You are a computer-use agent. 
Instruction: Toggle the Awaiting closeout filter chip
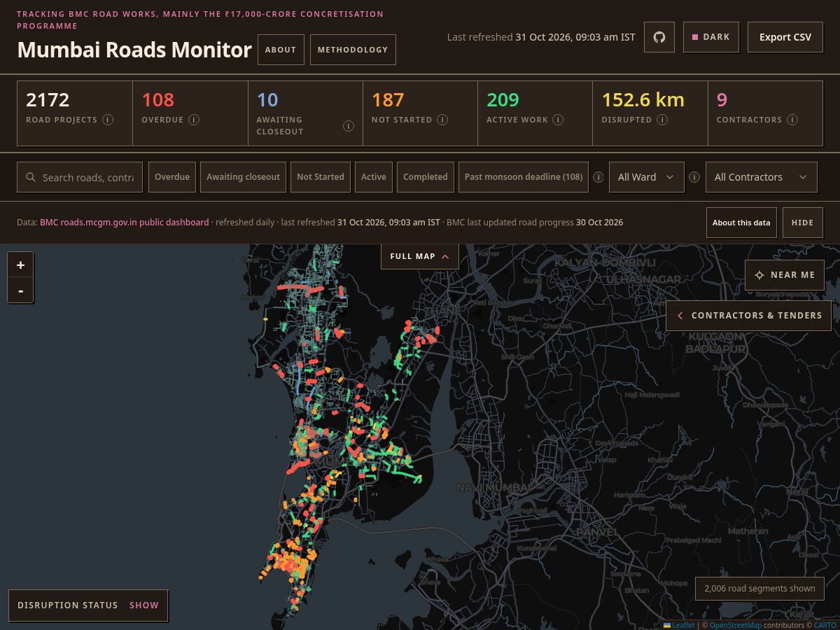[243, 177]
